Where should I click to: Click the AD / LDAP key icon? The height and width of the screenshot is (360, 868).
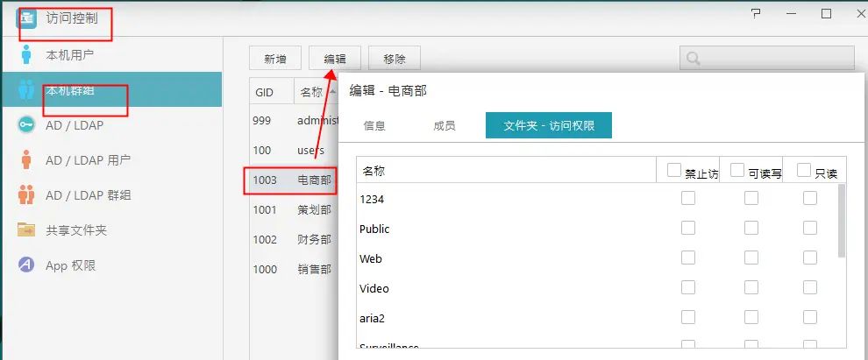26,125
